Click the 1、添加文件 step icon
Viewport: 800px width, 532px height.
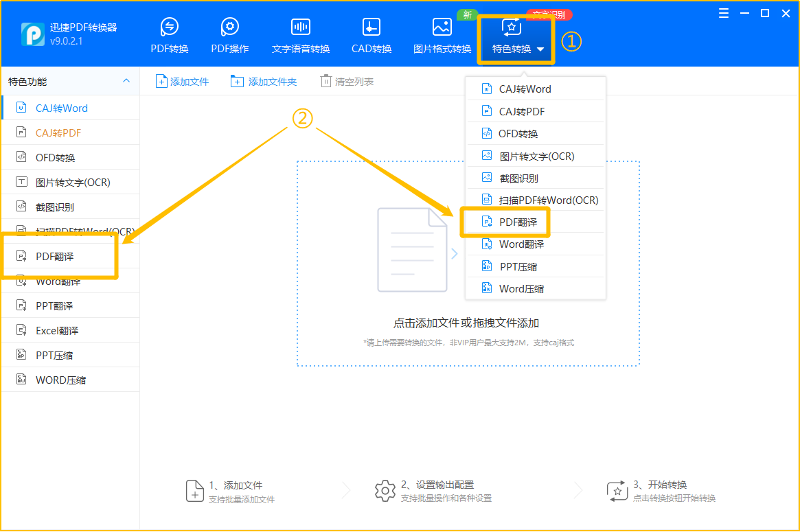pos(195,491)
